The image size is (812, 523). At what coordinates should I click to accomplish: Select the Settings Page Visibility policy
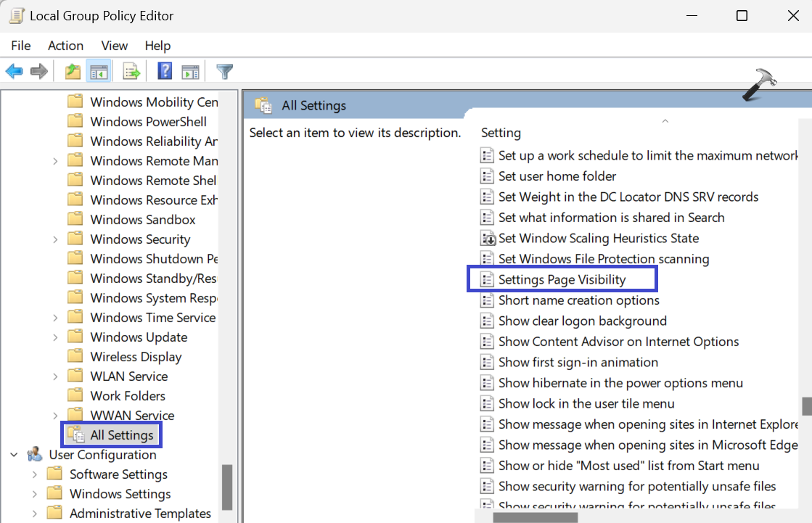[x=562, y=279]
